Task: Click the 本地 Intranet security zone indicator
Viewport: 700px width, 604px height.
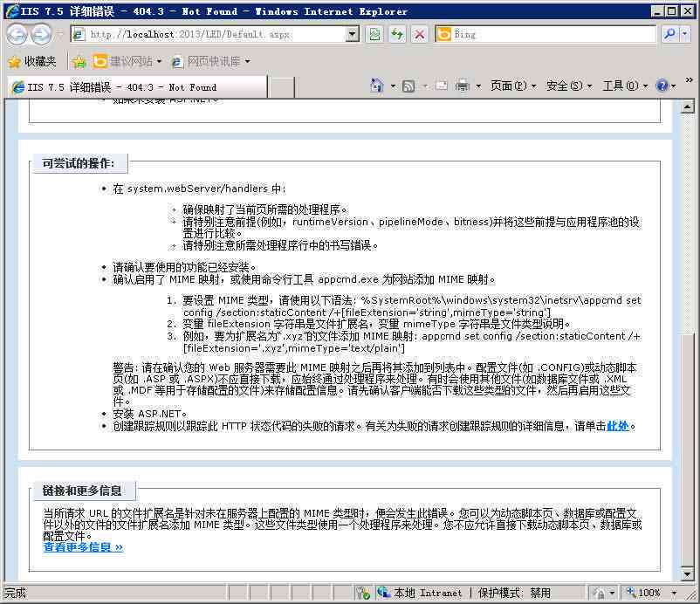Action: tap(419, 593)
